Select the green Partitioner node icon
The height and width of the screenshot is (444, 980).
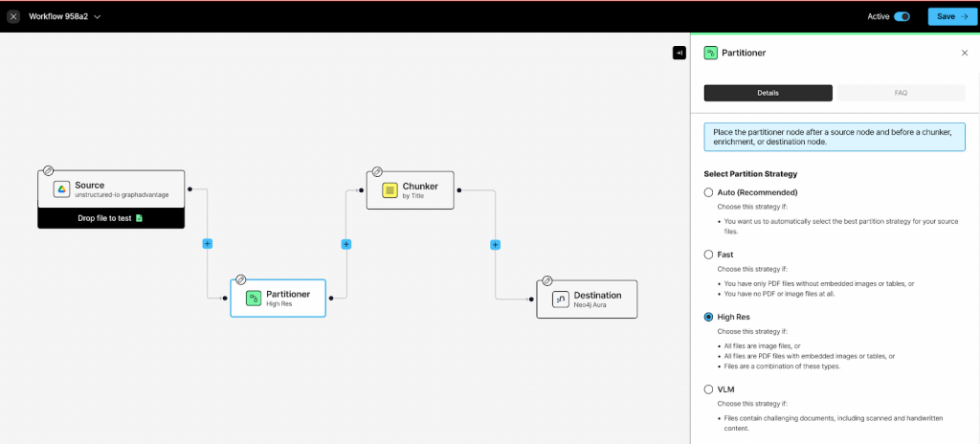click(x=253, y=299)
